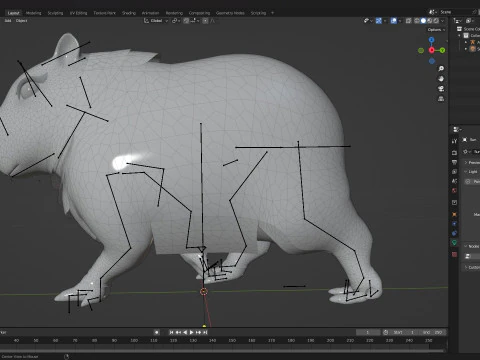Toggle camera view icon in viewport

click(x=441, y=89)
